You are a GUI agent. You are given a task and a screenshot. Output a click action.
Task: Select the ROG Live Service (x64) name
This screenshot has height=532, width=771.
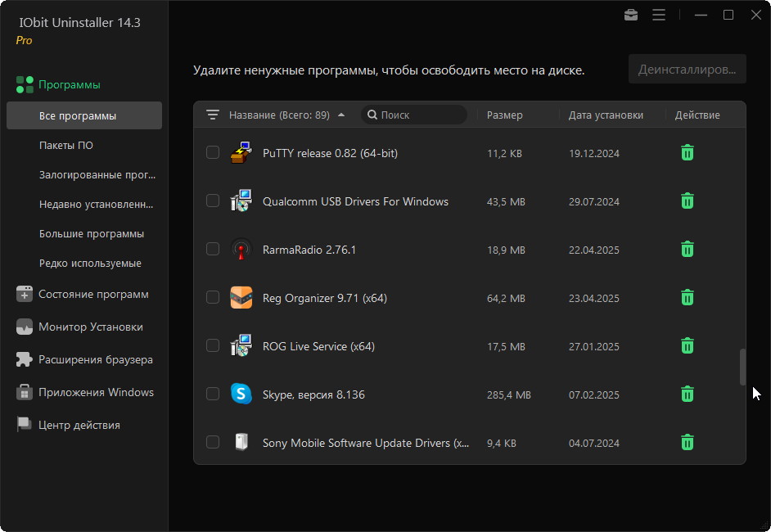click(318, 347)
